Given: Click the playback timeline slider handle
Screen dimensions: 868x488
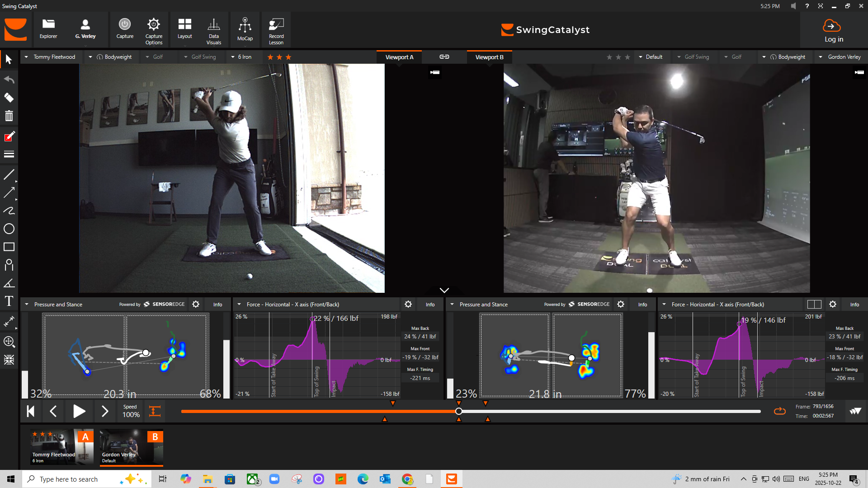Looking at the screenshot, I should 458,411.
